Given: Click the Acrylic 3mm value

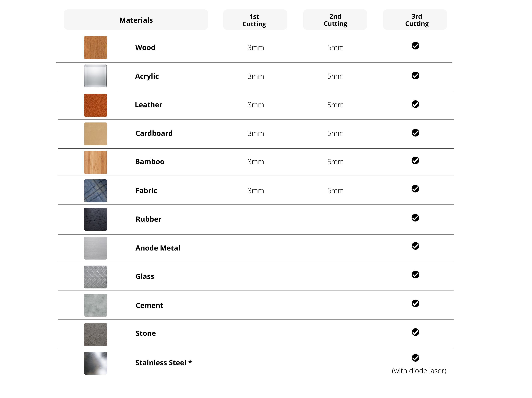Looking at the screenshot, I should click(256, 76).
